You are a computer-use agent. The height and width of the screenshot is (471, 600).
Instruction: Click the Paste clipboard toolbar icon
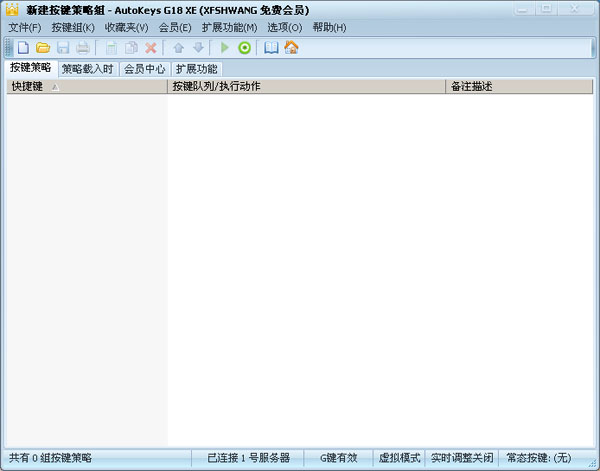111,48
